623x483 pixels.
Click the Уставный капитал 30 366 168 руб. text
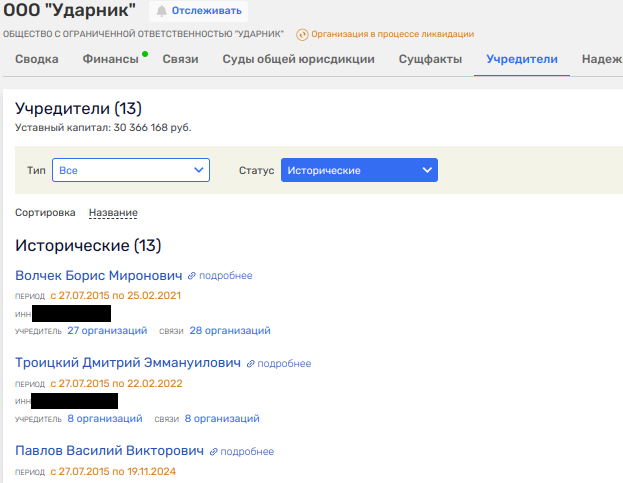[x=103, y=128]
